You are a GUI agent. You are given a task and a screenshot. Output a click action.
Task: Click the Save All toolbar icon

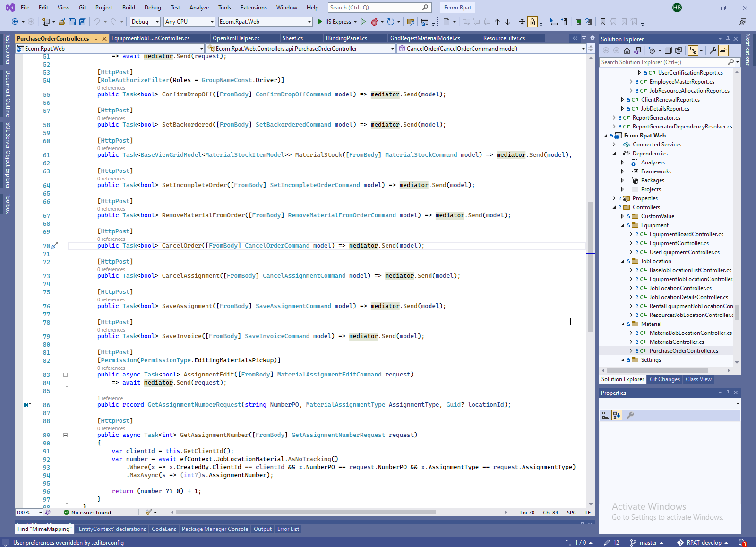coord(83,22)
